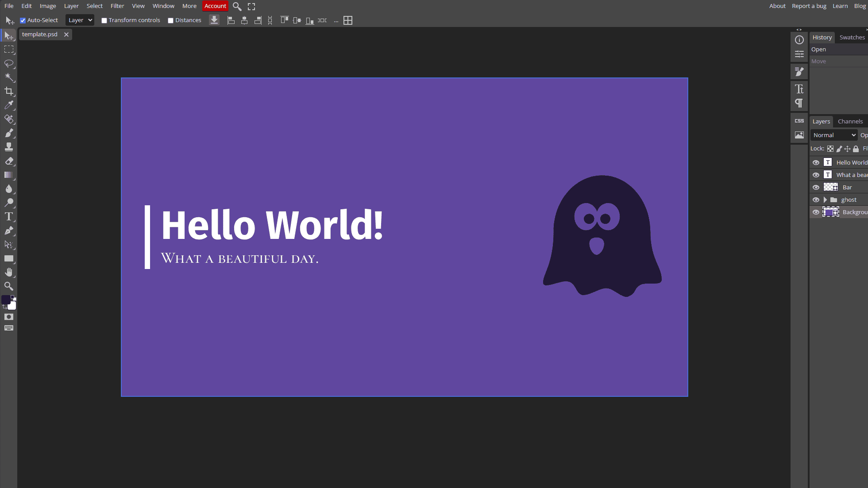Select the Hand tool
868x488 pixels.
click(x=9, y=272)
